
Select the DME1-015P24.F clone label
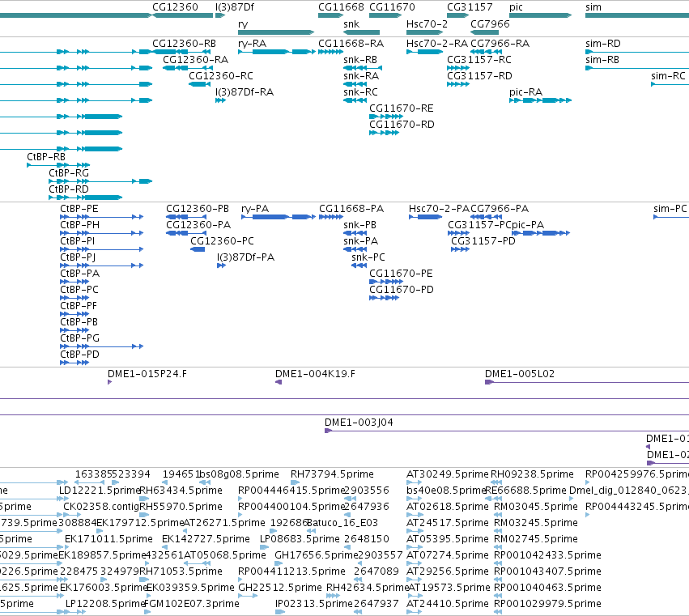147,374
